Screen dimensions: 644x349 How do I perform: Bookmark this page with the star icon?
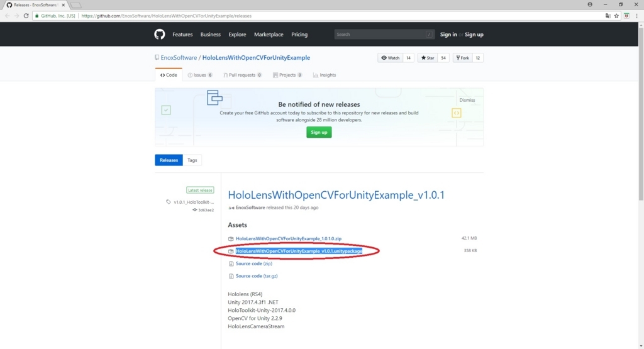tap(616, 16)
